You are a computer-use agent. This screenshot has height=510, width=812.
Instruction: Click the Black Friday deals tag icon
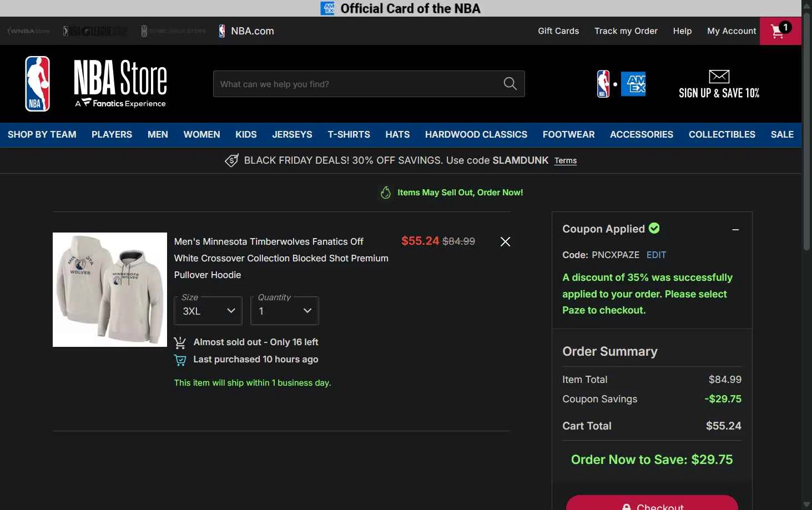point(231,160)
